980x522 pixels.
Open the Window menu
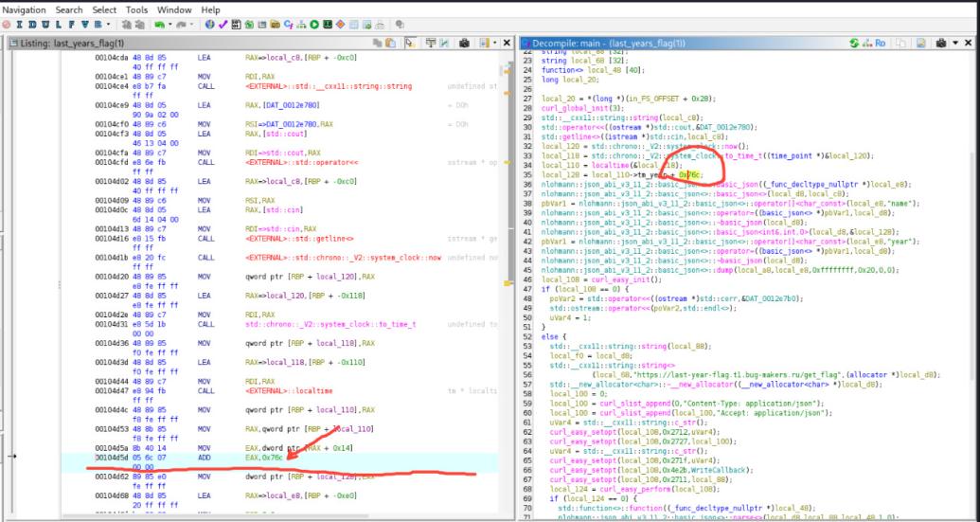(x=174, y=10)
